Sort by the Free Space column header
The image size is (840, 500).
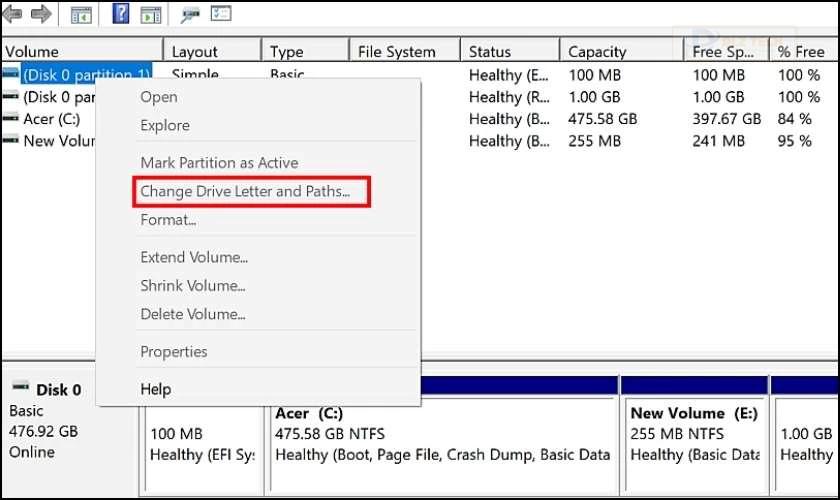point(726,51)
